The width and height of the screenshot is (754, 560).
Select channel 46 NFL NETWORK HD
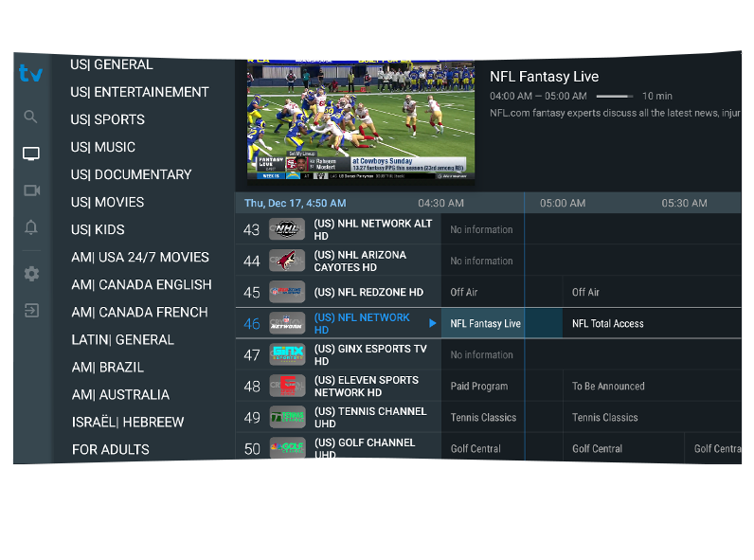point(338,323)
